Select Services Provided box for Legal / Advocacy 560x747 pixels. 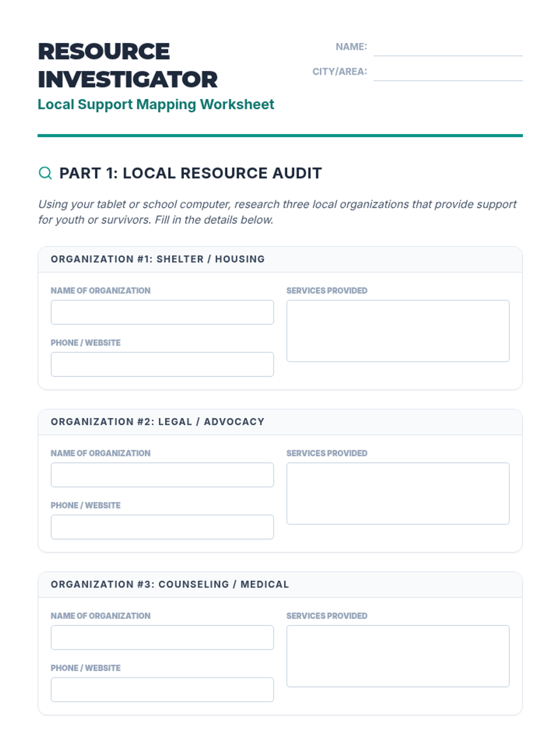[398, 493]
